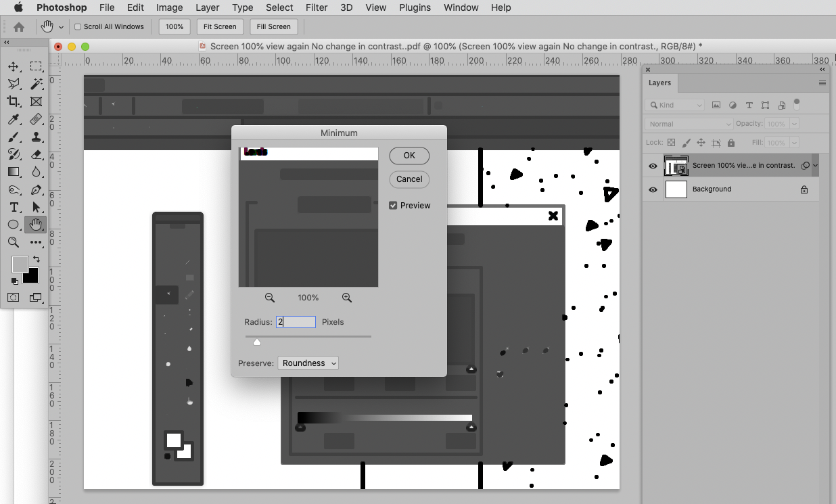Click the Radius input field

coord(296,321)
